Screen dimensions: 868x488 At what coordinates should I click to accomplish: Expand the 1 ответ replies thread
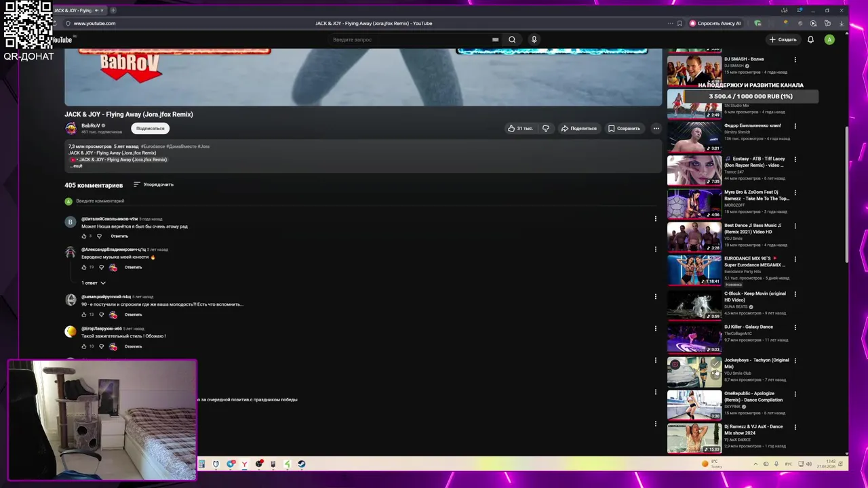click(94, 283)
